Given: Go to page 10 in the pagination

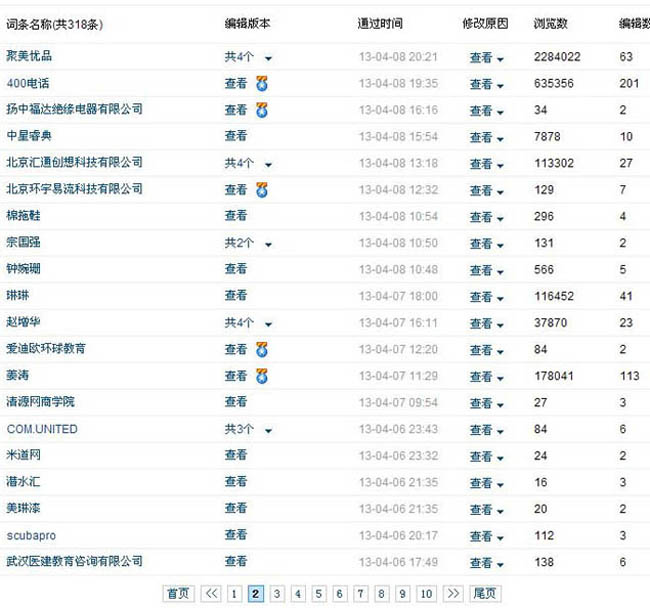Looking at the screenshot, I should 426,594.
